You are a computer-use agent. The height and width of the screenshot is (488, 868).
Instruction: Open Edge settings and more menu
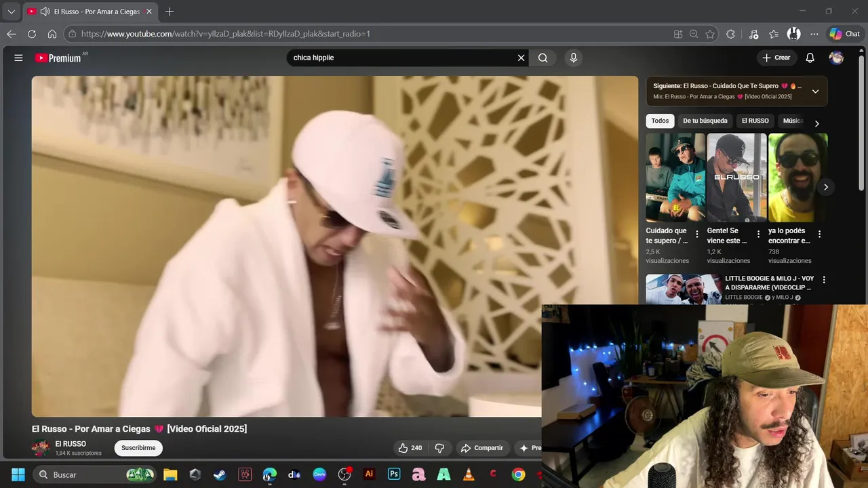tap(814, 34)
